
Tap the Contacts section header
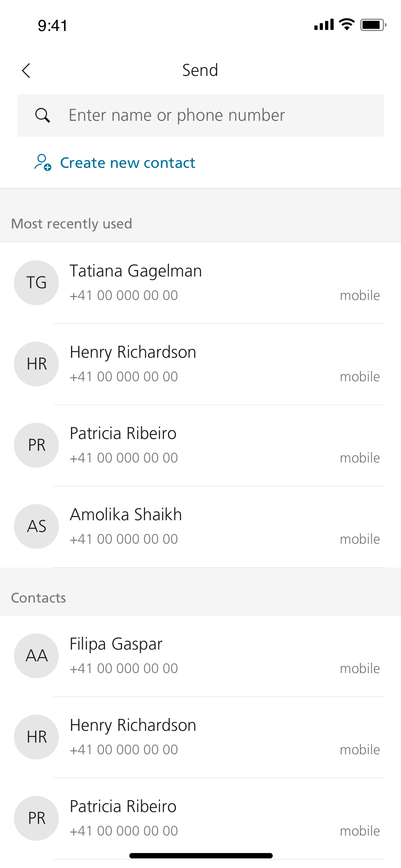38,598
